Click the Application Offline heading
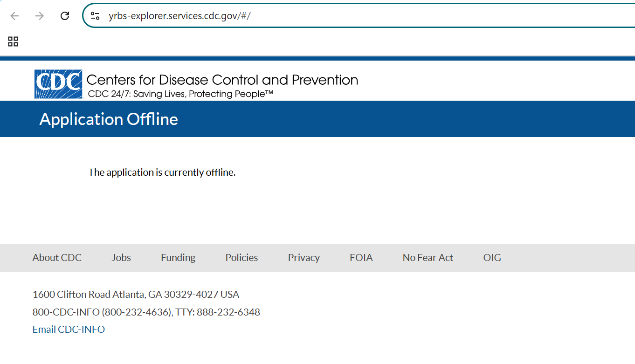The image size is (635, 364). pos(109,119)
